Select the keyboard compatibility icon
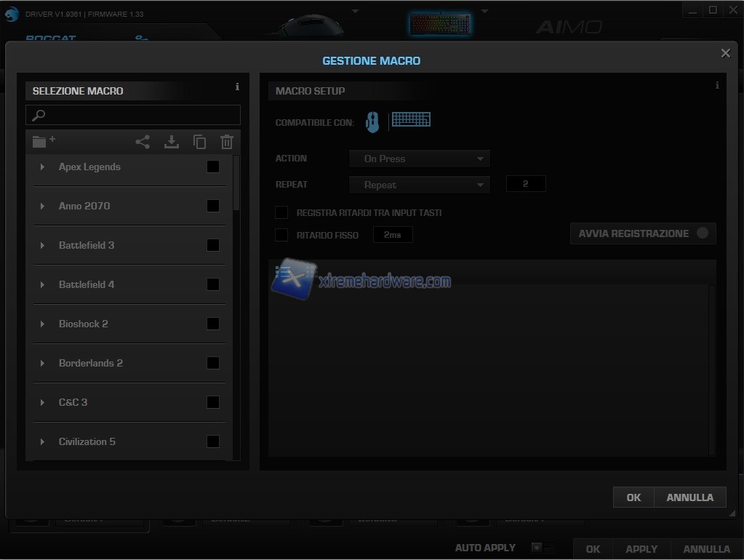This screenshot has height=560, width=744. pos(411,120)
